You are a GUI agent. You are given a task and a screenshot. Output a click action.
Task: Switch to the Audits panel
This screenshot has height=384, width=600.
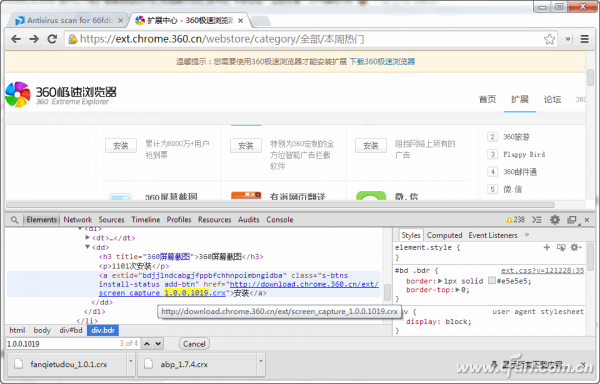[x=249, y=220]
